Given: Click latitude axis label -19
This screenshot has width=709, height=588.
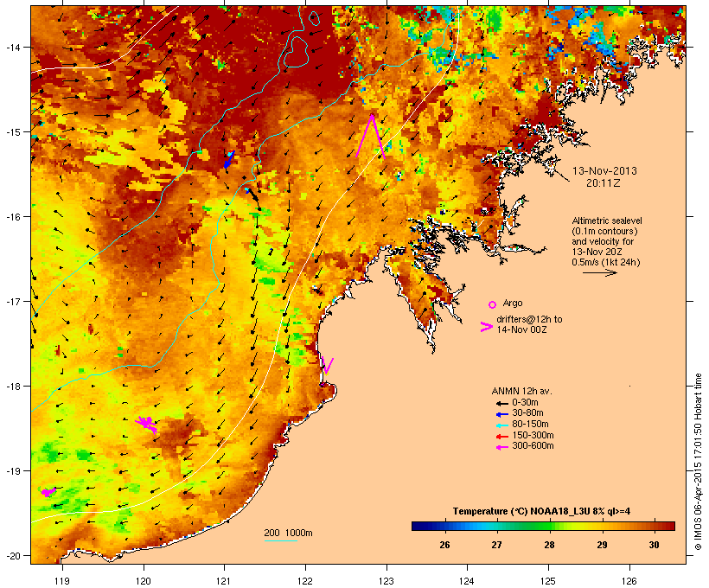Looking at the screenshot, I should tap(13, 471).
